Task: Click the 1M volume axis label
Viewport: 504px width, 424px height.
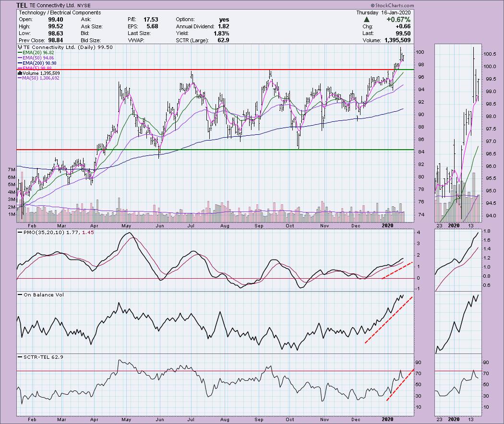Action: (x=12, y=214)
